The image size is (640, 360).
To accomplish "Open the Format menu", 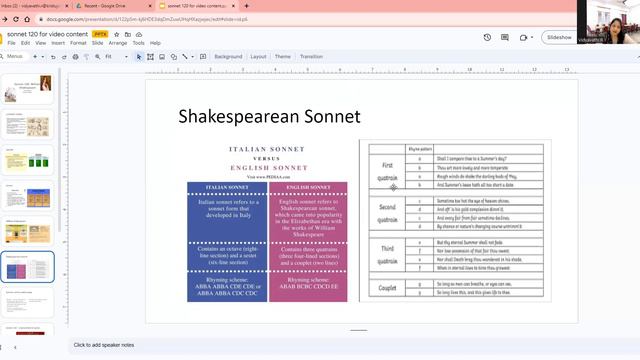I will pos(78,43).
